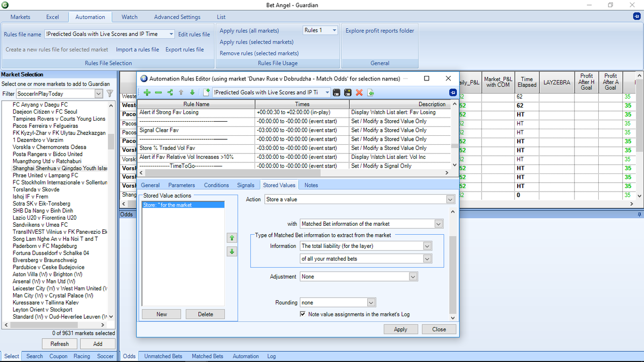
Task: Open the Log bottom tab
Action: click(272, 356)
